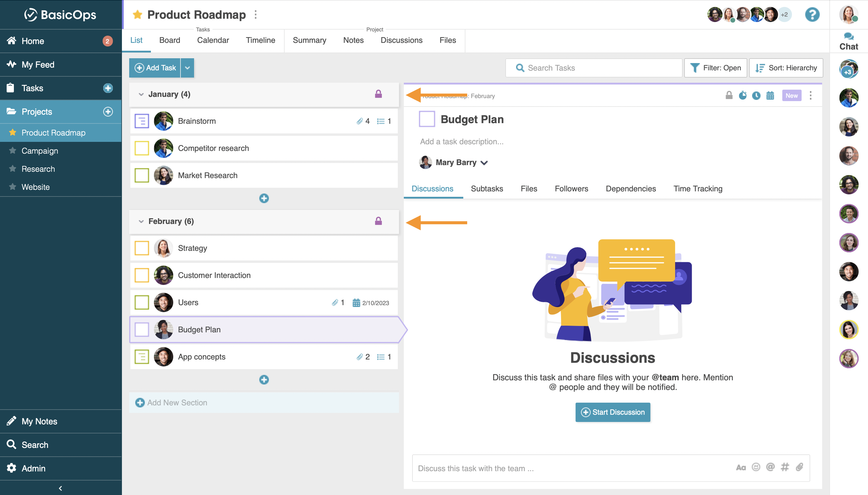Viewport: 868px width, 495px height.
Task: Open My Feed in sidebar
Action: point(60,64)
